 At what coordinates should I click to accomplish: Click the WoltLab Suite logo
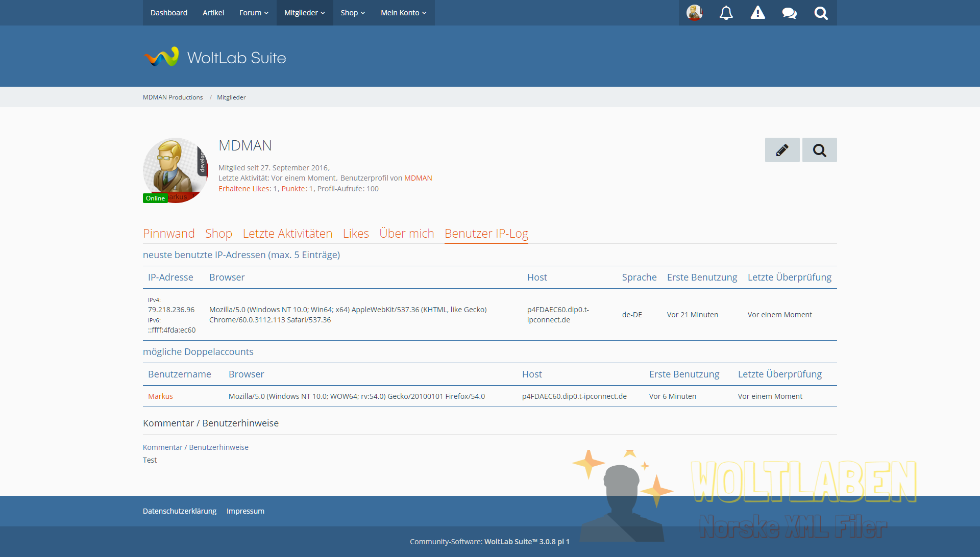click(x=215, y=57)
